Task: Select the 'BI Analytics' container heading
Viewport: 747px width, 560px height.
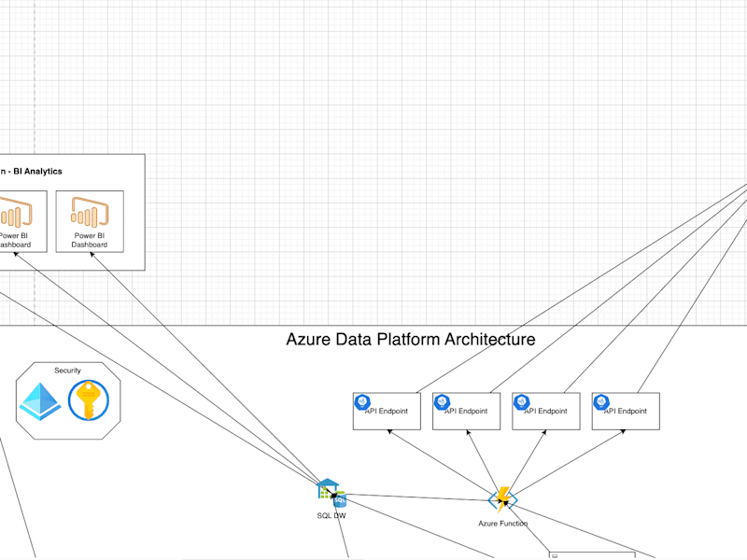Action: tap(31, 172)
